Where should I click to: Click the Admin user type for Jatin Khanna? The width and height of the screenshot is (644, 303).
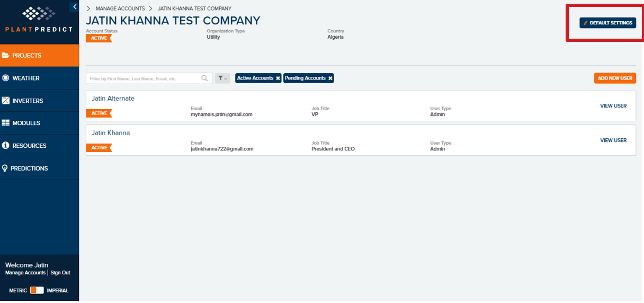click(437, 149)
